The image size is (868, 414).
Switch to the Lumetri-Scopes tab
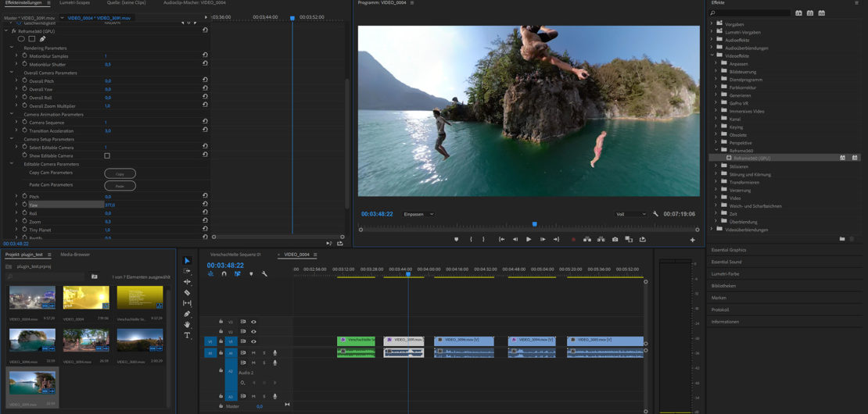coord(74,3)
